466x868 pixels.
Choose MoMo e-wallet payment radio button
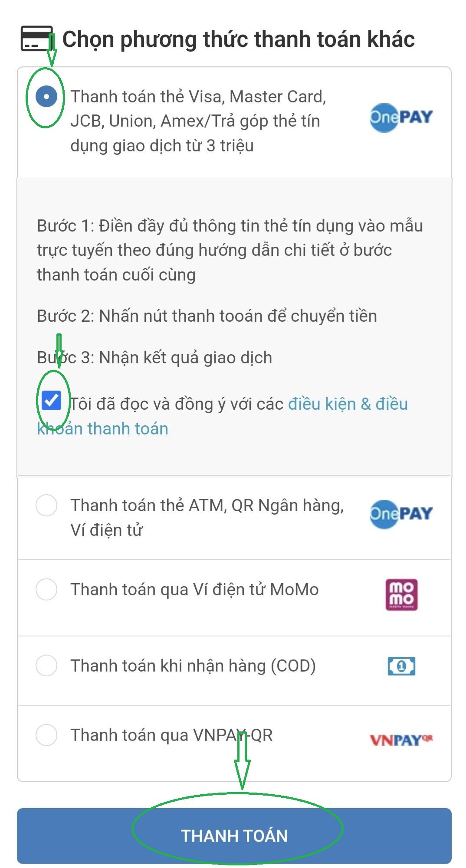pyautogui.click(x=46, y=589)
